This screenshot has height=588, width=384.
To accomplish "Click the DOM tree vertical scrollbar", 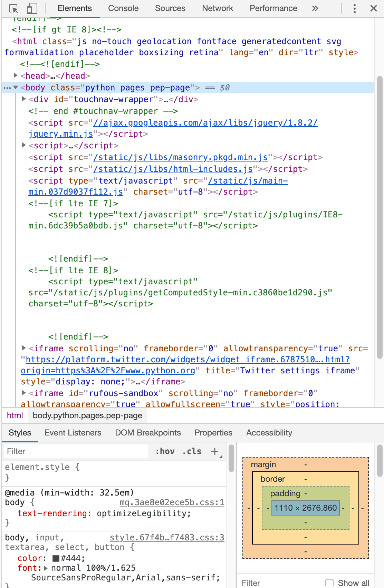I will tap(380, 217).
